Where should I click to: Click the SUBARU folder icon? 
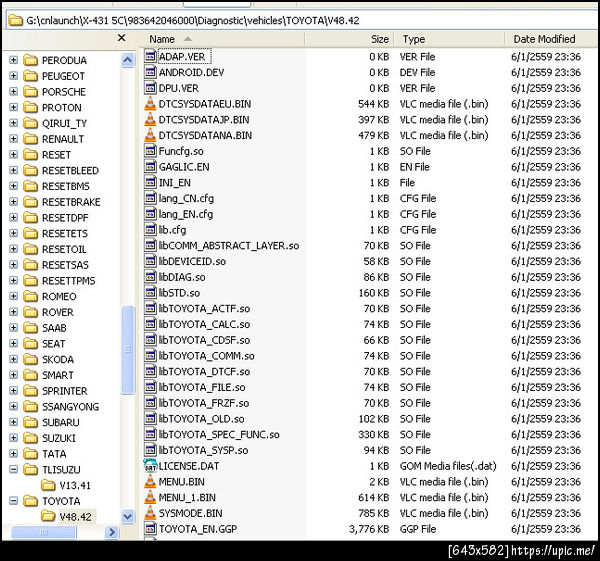point(31,422)
